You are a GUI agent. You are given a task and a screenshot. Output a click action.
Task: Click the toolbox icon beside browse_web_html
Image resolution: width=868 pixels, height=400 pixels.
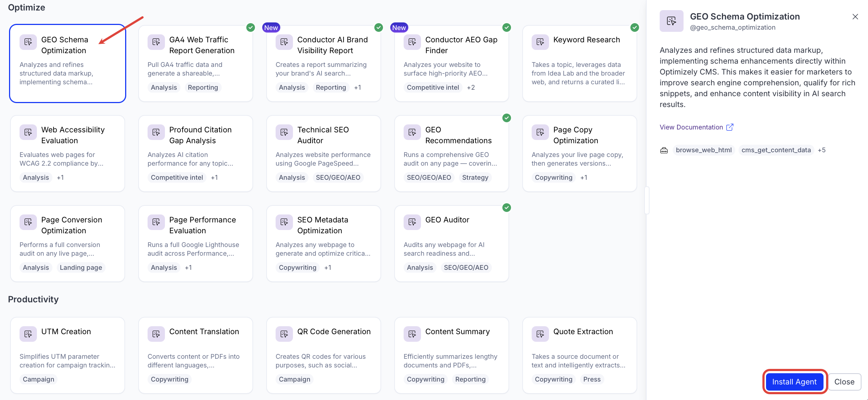pos(664,150)
